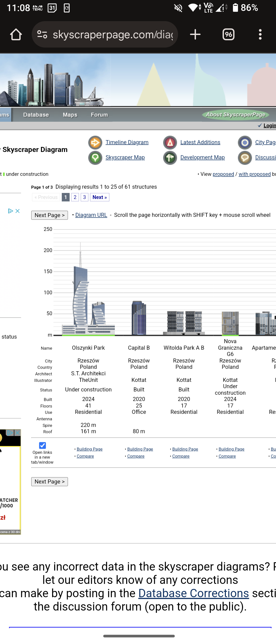Open the 'with proposed' link
Screen dimensions: 276x644
255,174
